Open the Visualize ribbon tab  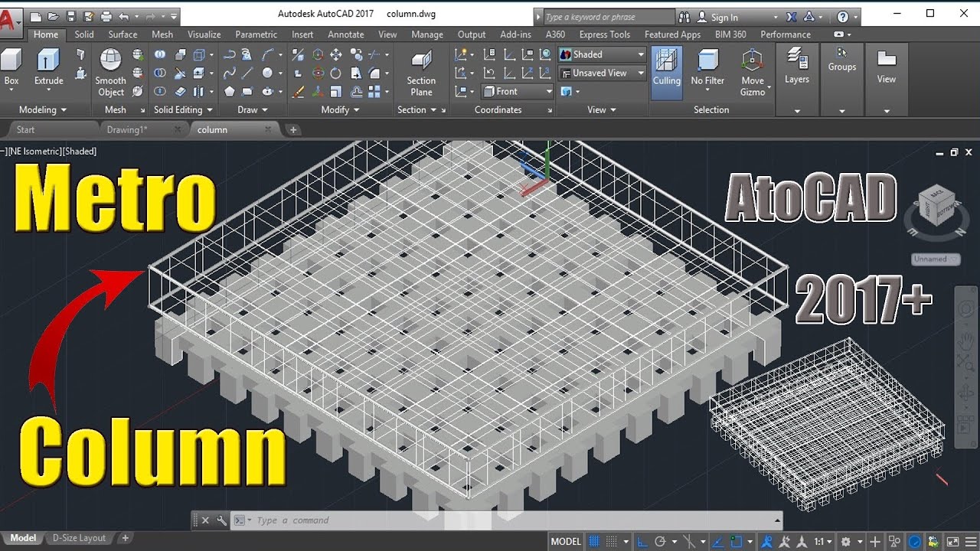[x=204, y=34]
